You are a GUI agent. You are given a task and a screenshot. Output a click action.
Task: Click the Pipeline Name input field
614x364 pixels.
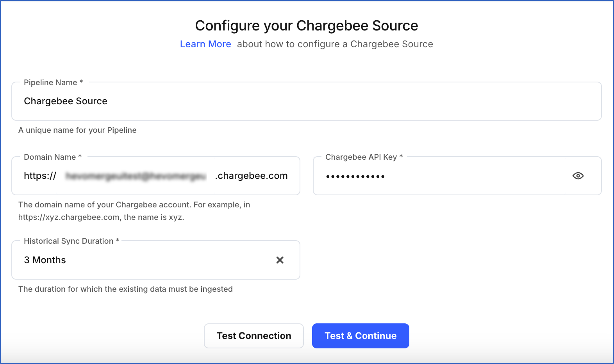coord(307,101)
